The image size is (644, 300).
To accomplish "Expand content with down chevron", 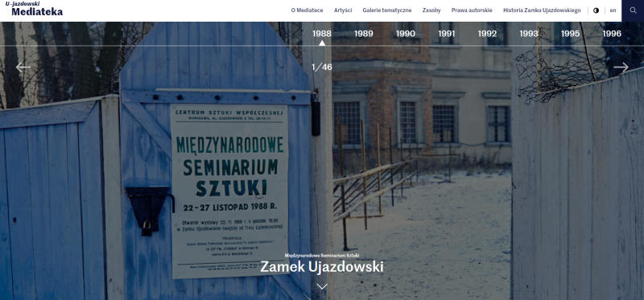I will (322, 286).
